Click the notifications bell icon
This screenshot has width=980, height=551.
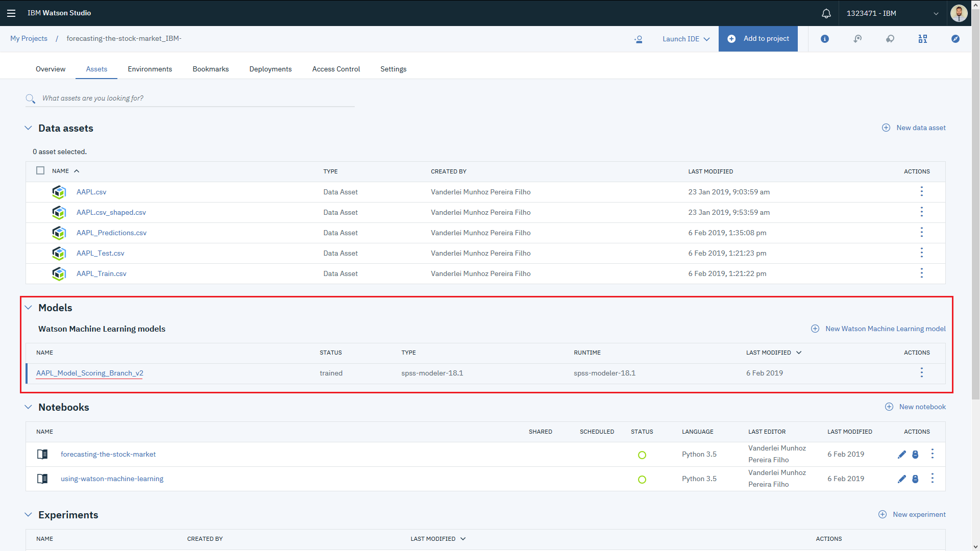pos(826,13)
